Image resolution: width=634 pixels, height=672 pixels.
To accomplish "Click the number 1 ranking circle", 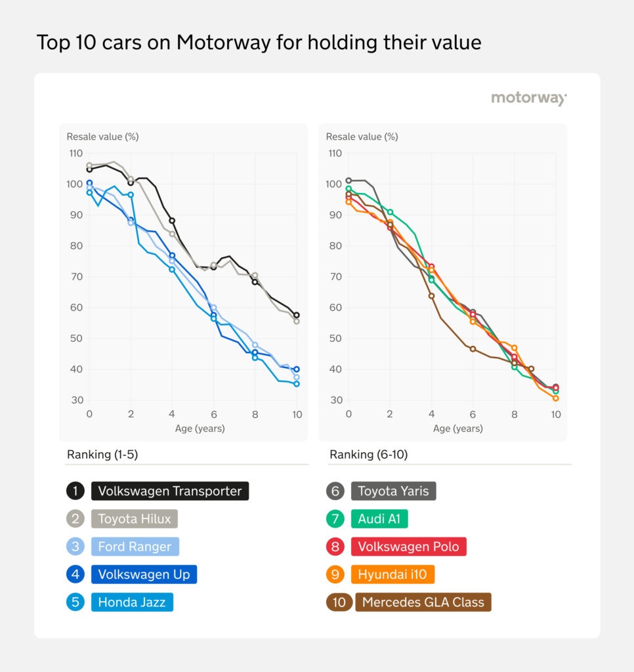I will click(75, 491).
